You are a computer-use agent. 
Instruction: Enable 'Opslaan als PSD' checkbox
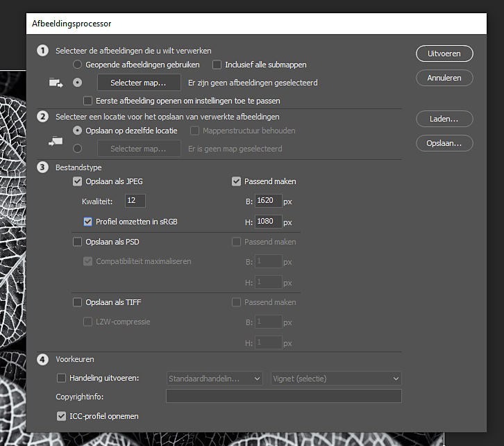click(x=78, y=242)
